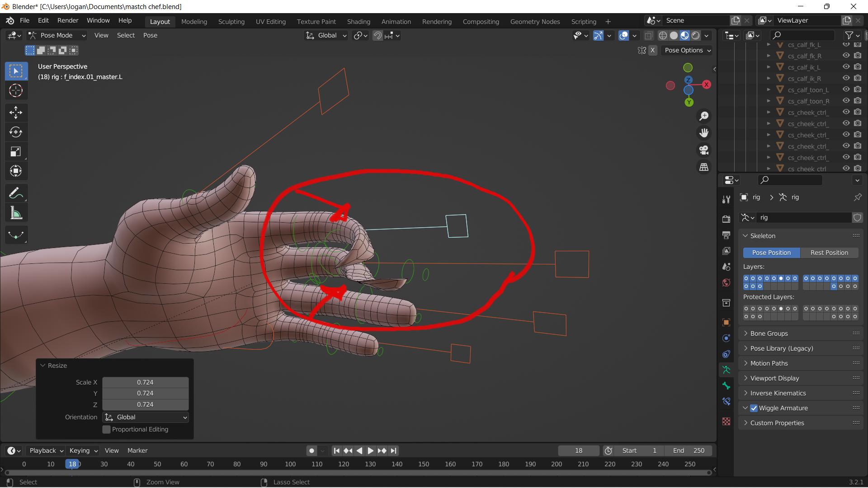The width and height of the screenshot is (868, 488).
Task: Switch to the Bone Properties tab
Action: 726,385
